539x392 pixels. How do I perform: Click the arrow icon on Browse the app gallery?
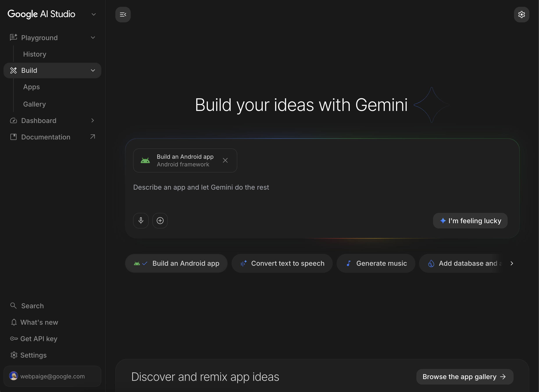coord(503,377)
